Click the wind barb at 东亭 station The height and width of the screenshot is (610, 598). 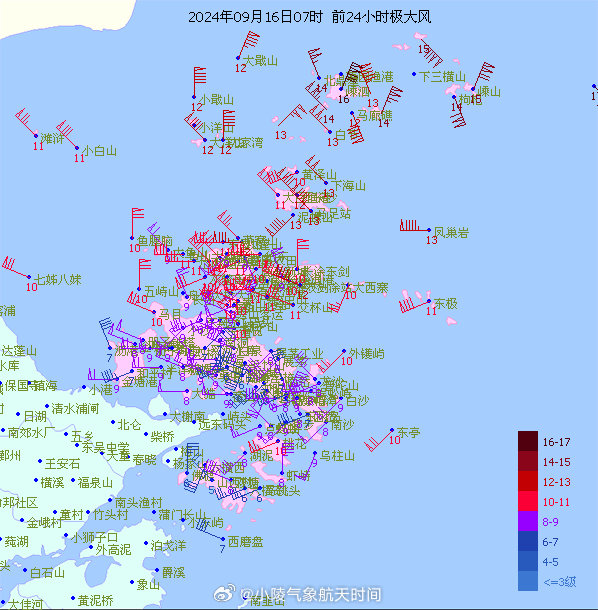click(378, 440)
